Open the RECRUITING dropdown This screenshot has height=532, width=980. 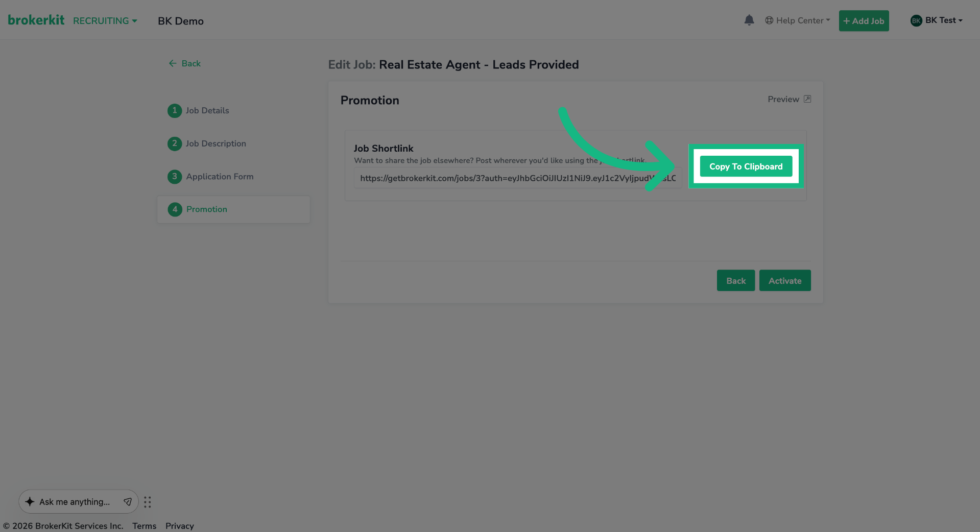(105, 20)
